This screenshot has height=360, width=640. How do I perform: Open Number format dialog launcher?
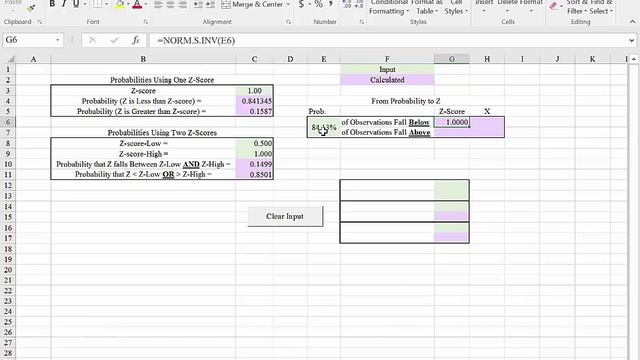(x=362, y=22)
